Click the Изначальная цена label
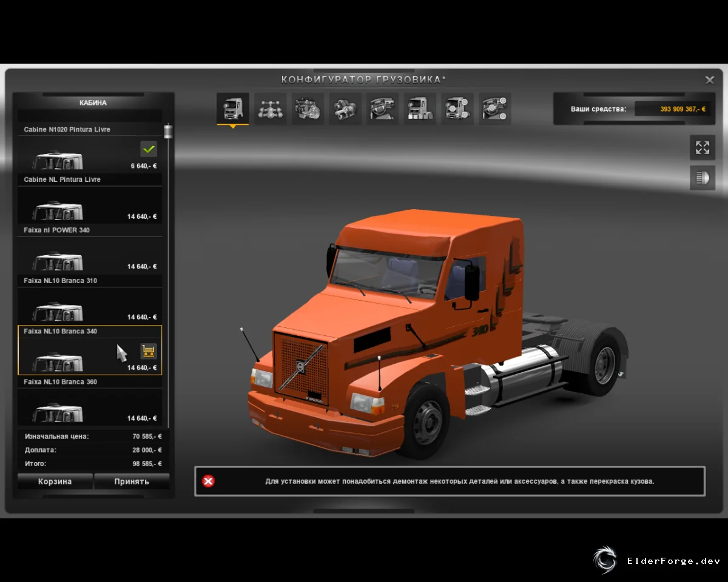The width and height of the screenshot is (728, 582). tap(56, 436)
